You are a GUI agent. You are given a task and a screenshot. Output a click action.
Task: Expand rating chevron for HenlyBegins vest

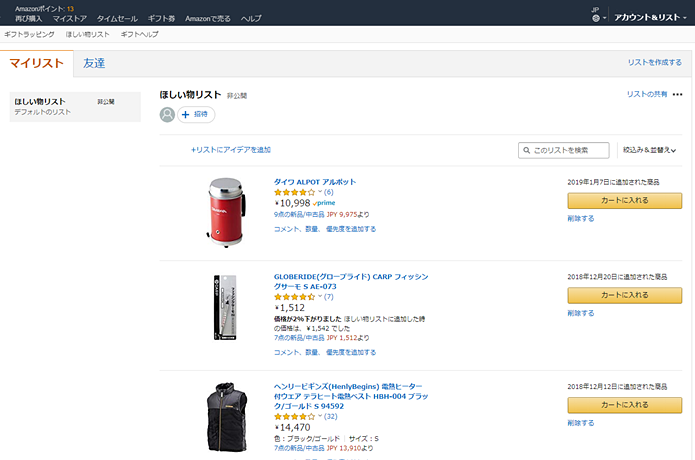[320, 416]
